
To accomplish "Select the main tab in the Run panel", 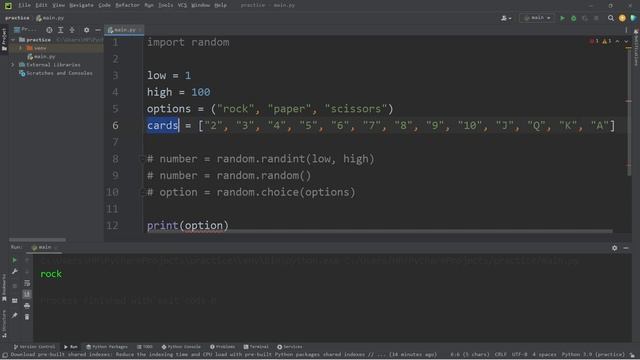I will tap(44, 247).
